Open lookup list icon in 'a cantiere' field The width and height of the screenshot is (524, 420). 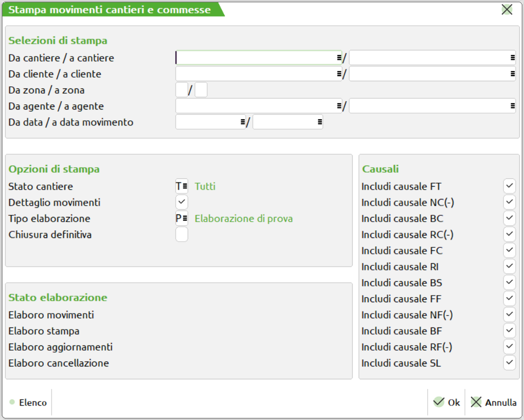[x=512, y=58]
